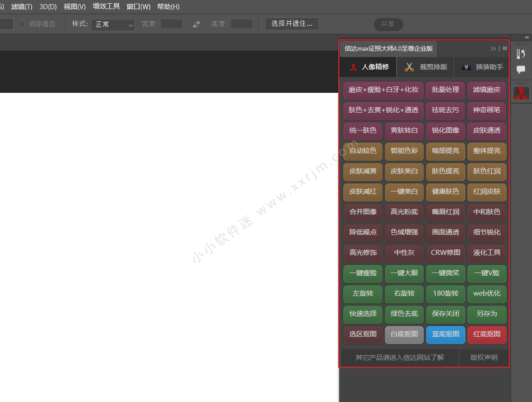Image resolution: width=532 pixels, height=402 pixels.
Task: Click the red portrait plugin panel icon
Action: pos(521,93)
